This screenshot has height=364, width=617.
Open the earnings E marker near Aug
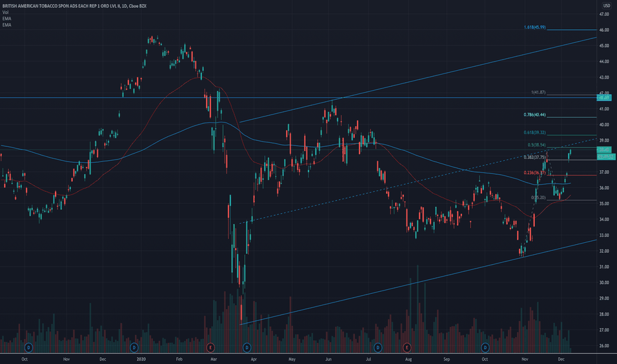coord(407,347)
